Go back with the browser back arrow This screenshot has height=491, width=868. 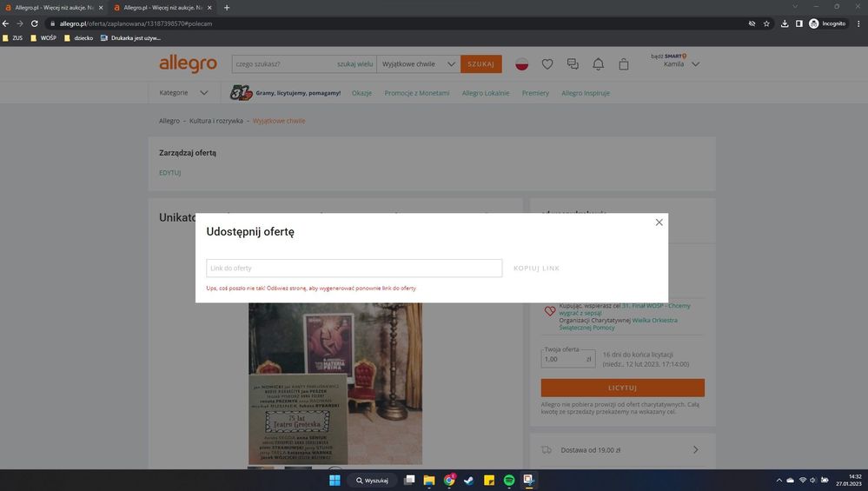click(x=5, y=23)
